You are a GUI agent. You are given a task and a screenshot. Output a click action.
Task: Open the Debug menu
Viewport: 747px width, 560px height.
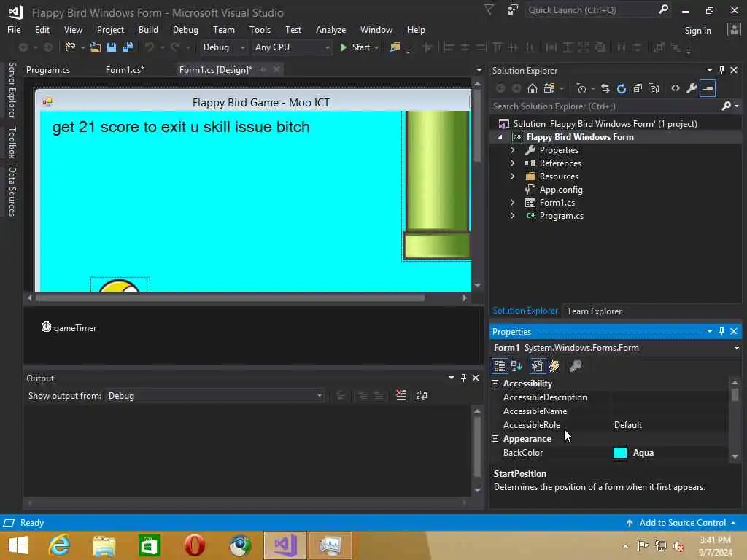[185, 29]
